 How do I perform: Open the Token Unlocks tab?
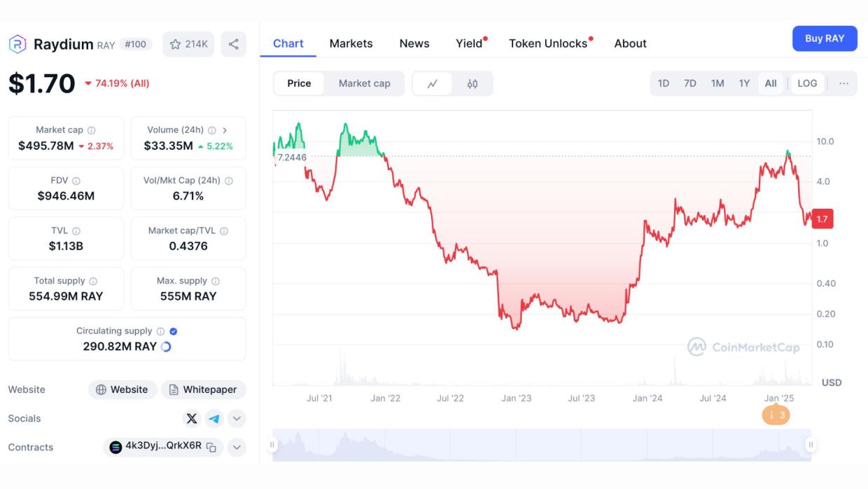pyautogui.click(x=548, y=43)
